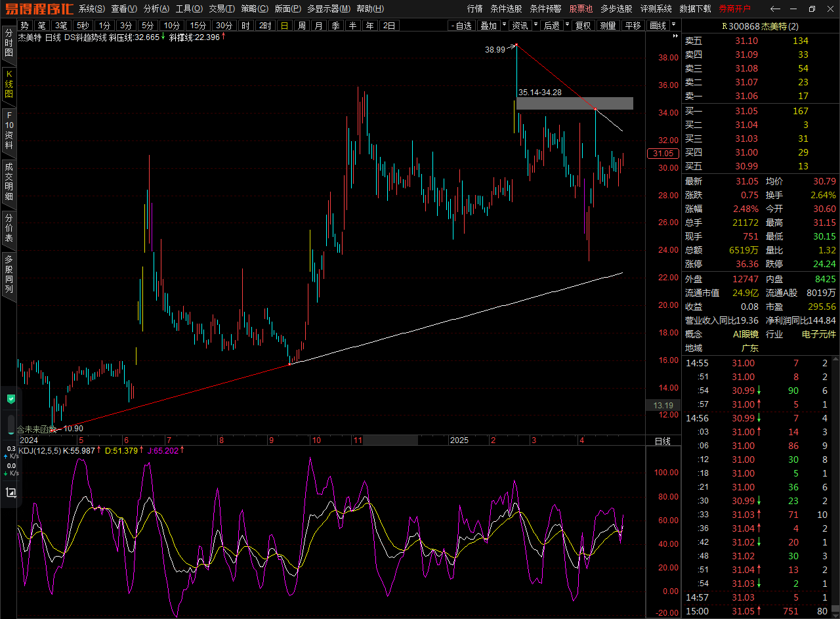Click the back arrow icon in title bar

tap(775, 9)
